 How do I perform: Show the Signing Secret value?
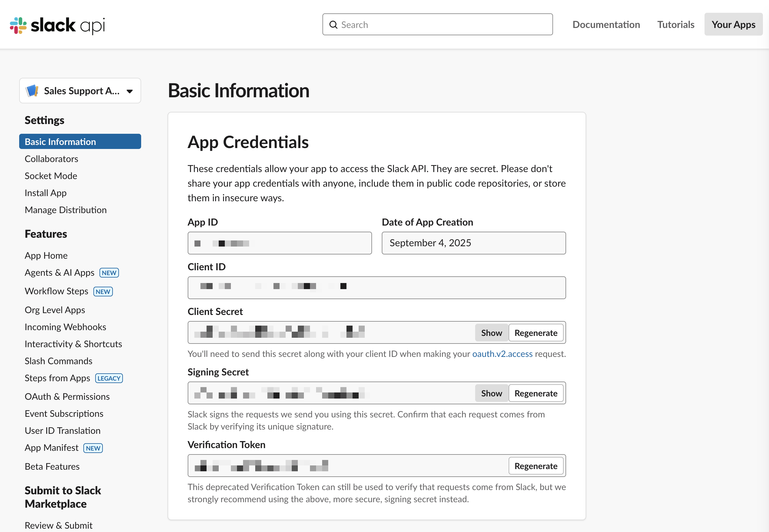[x=491, y=393]
